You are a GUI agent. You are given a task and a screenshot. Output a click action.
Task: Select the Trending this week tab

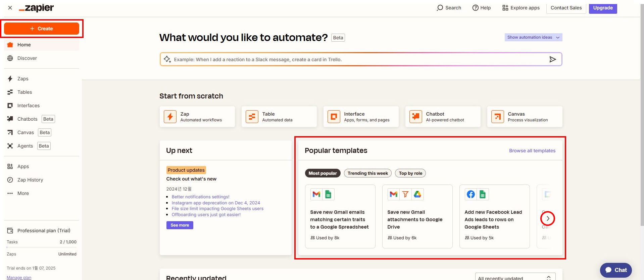(368, 173)
